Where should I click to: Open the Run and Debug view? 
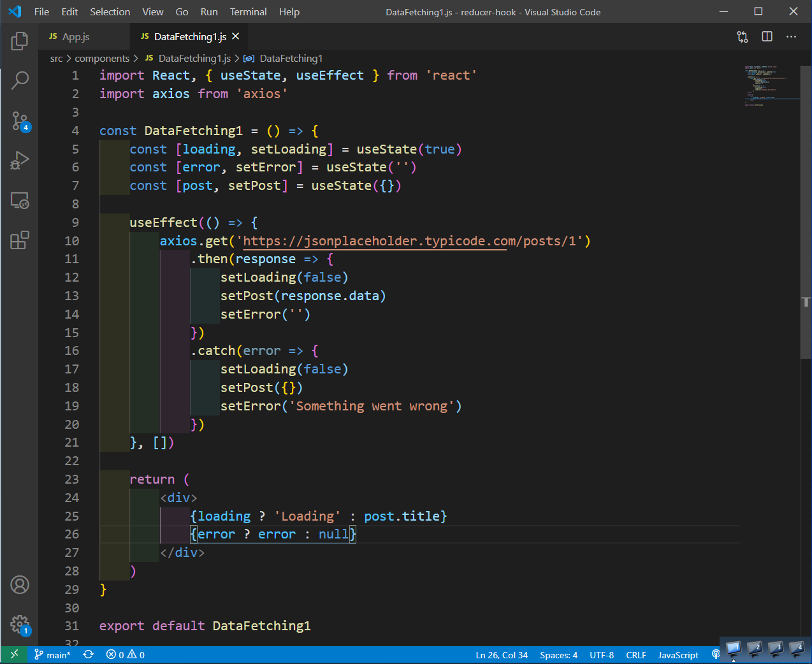(20, 161)
